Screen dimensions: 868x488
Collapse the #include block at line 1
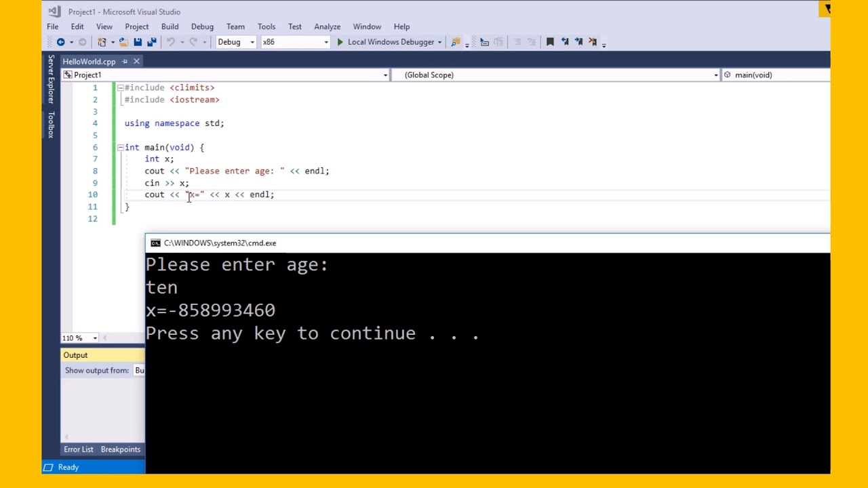pyautogui.click(x=120, y=87)
